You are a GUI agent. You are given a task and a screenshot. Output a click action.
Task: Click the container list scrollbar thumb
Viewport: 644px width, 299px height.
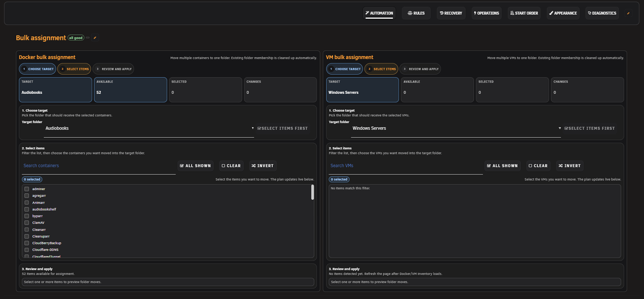pos(312,193)
